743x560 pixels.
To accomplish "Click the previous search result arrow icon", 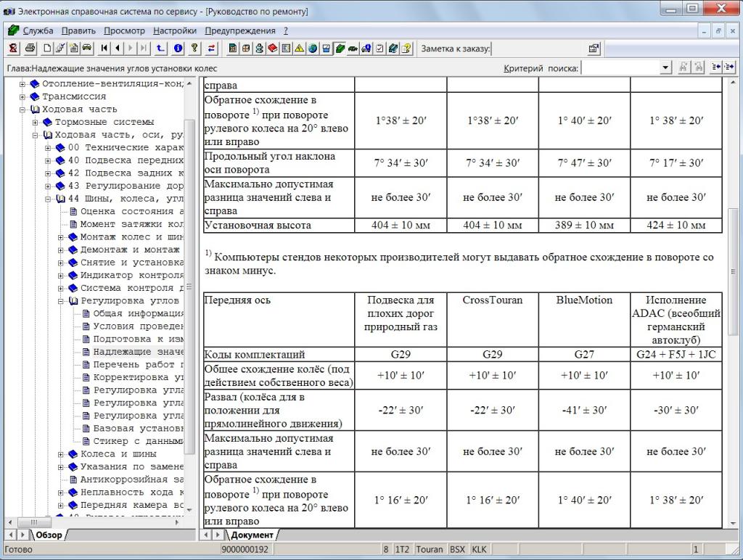I will (716, 67).
